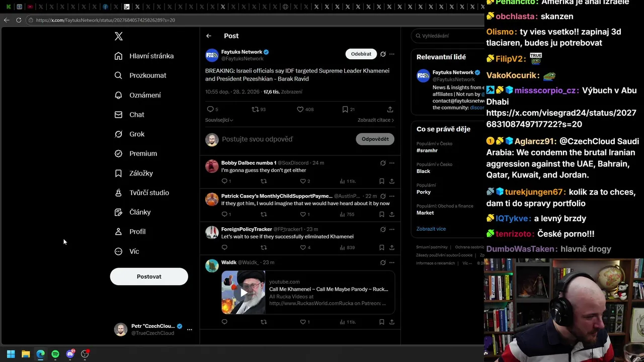Like Bobby Dalbec's reply
The width and height of the screenshot is (644, 362).
pos(303,181)
